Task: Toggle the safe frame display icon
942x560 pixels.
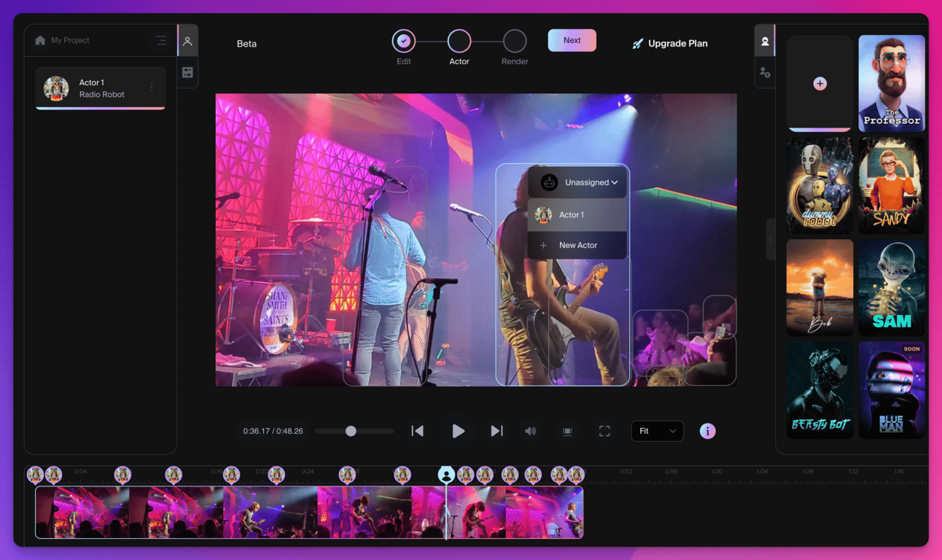Action: (x=567, y=431)
